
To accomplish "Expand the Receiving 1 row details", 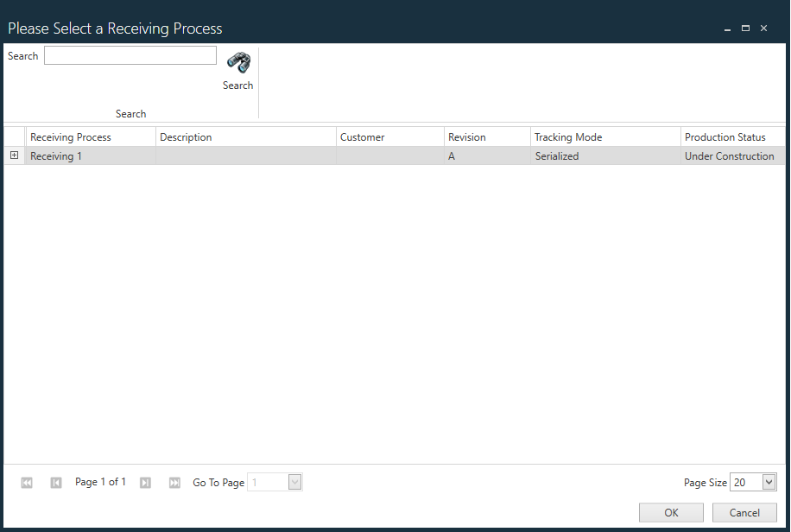I will [x=14, y=155].
